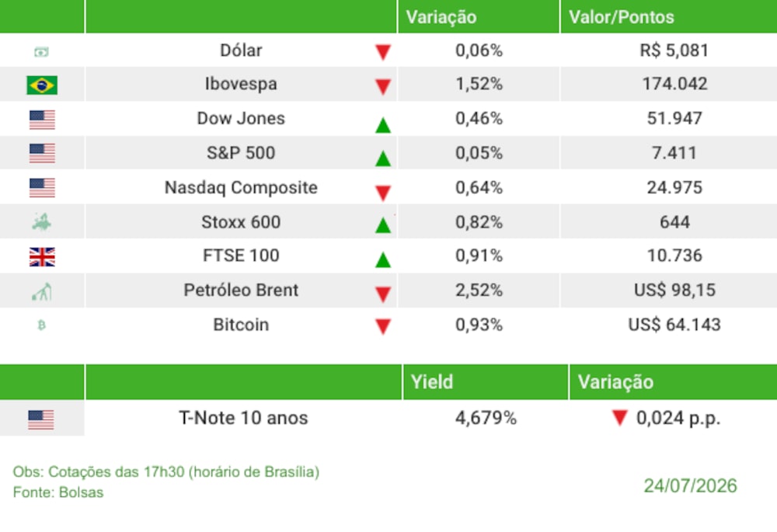
Task: Click the Brazil flag icon beside Ibovespa
Action: 42,85
